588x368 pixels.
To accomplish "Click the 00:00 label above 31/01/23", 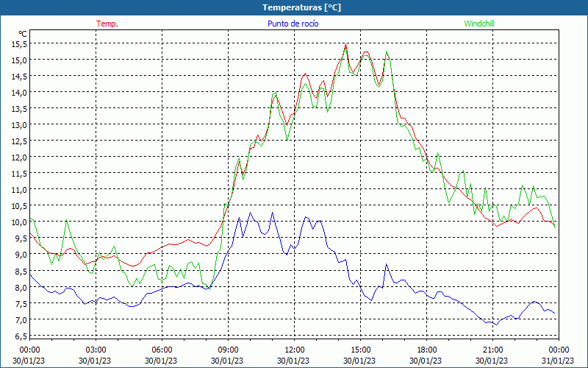I will [x=559, y=350].
